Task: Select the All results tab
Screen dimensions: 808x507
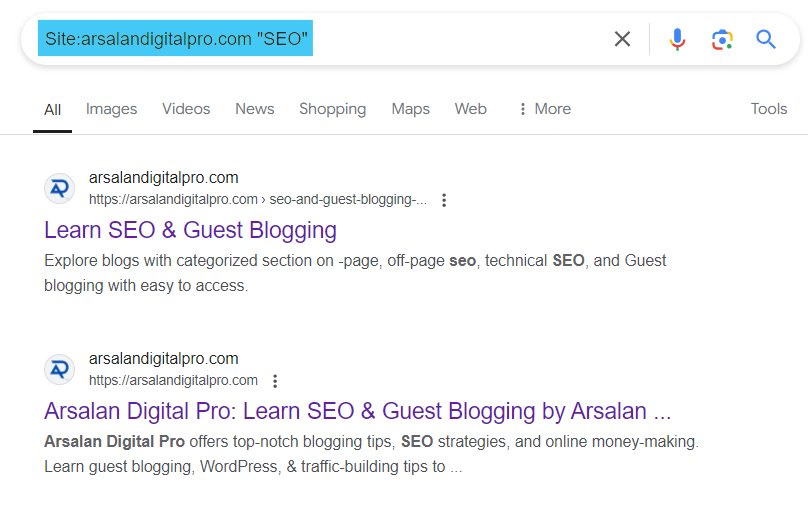Action: pyautogui.click(x=53, y=109)
